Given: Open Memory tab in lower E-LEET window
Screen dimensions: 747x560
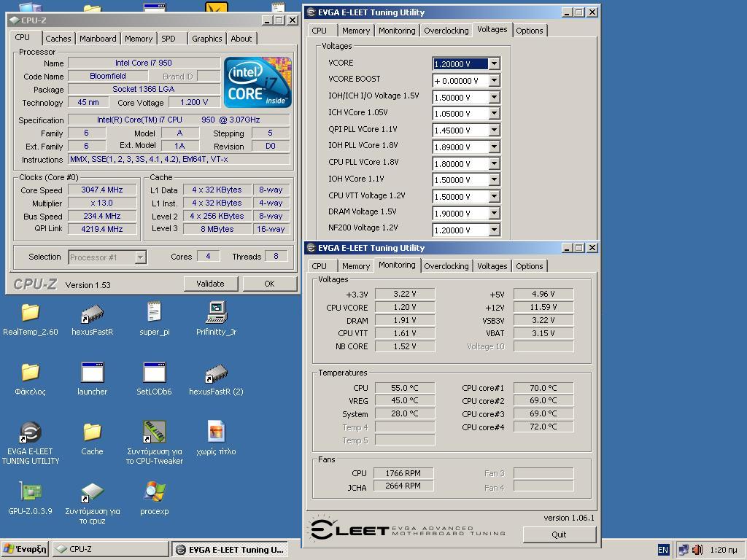Looking at the screenshot, I should tap(356, 266).
